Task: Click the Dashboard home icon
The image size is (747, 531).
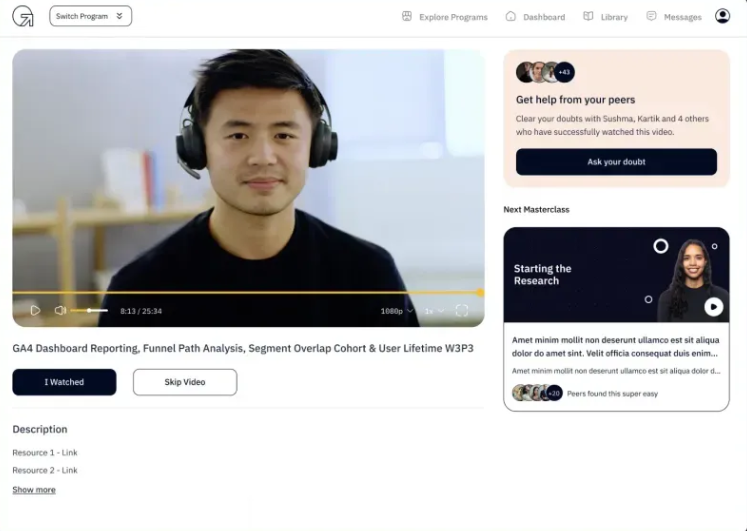Action: tap(511, 16)
